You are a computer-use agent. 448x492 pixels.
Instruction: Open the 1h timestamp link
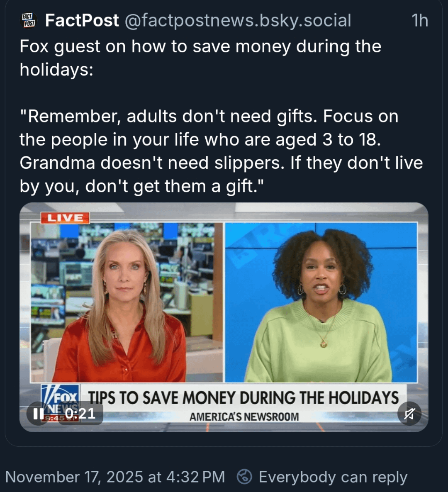pos(419,20)
